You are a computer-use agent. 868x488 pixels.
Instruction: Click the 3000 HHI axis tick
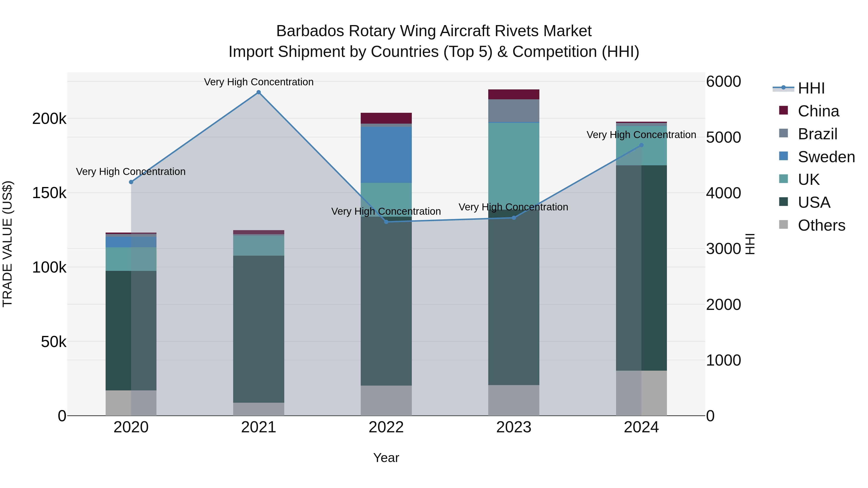723,249
